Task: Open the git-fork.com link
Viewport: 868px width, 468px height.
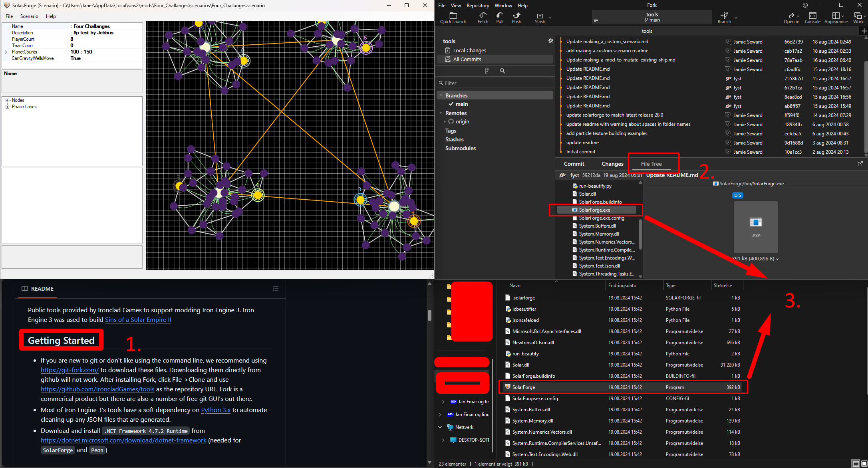Action: click(70, 370)
